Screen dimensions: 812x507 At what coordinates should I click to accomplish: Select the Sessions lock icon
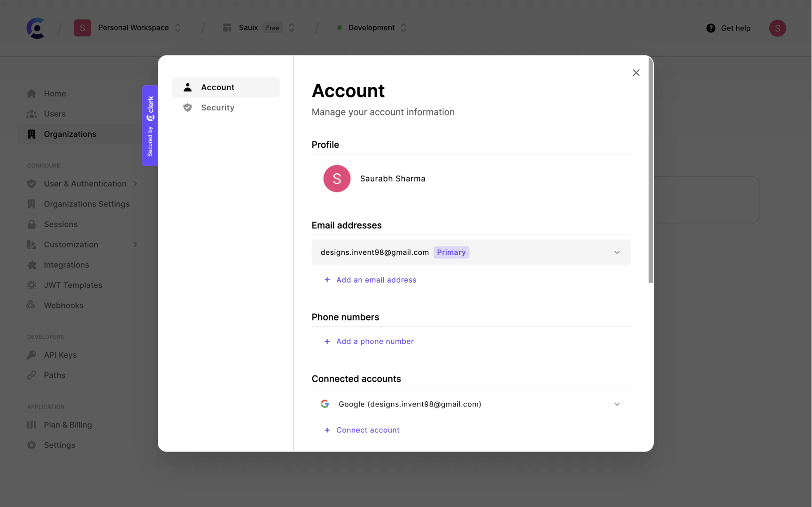click(31, 224)
